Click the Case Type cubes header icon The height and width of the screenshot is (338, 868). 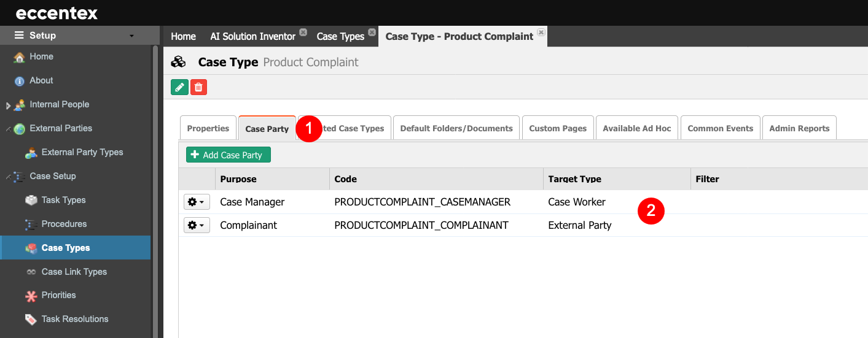(x=178, y=62)
